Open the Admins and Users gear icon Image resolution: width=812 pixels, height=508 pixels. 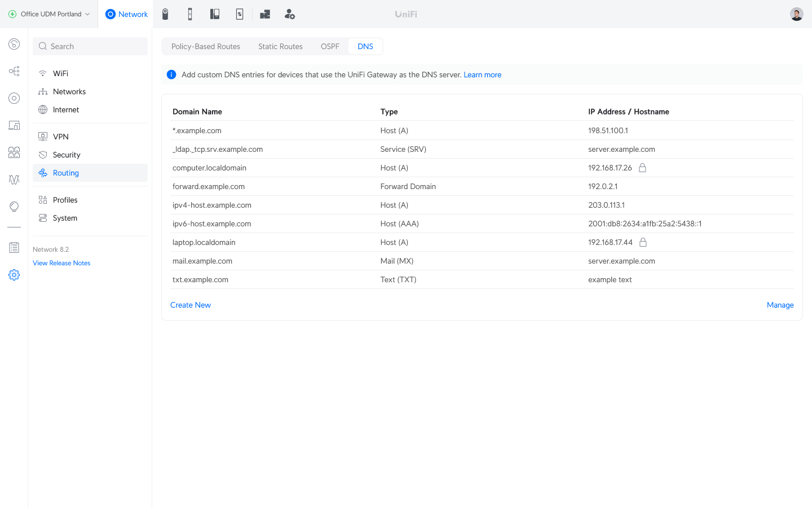click(289, 14)
